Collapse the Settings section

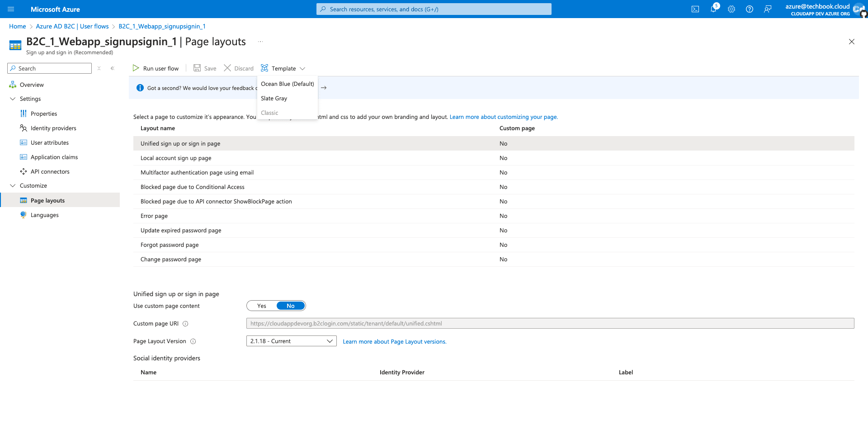(13, 99)
